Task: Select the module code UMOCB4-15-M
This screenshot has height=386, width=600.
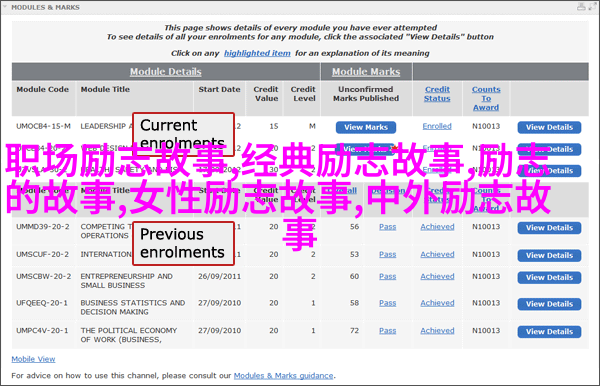Action: pos(43,126)
